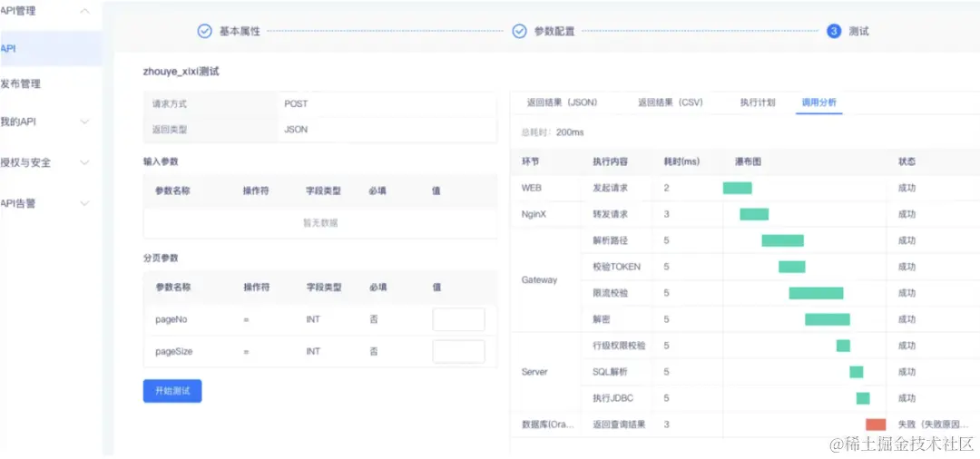Click the 返回类型 label cell

170,130
